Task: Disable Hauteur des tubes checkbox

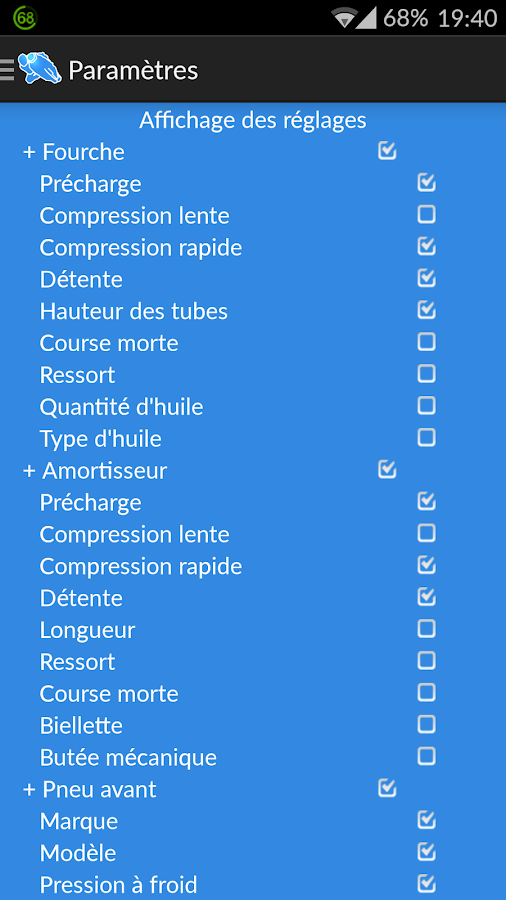Action: 426,310
